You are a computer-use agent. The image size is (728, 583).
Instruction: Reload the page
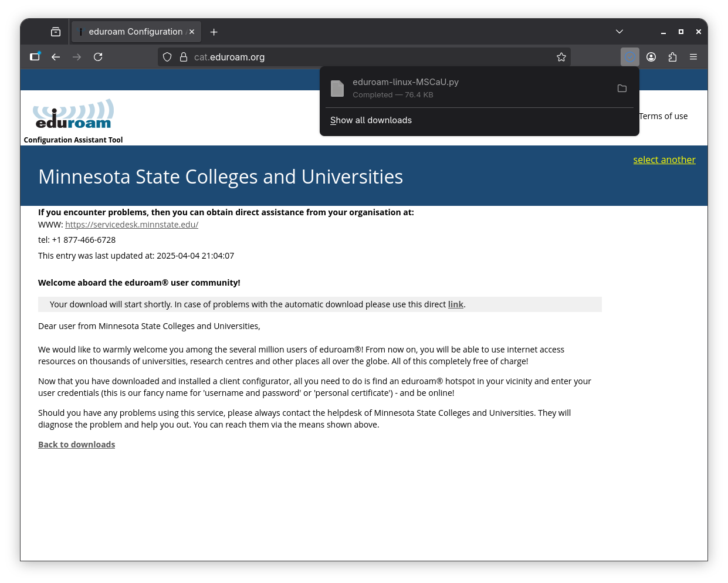[x=98, y=57]
